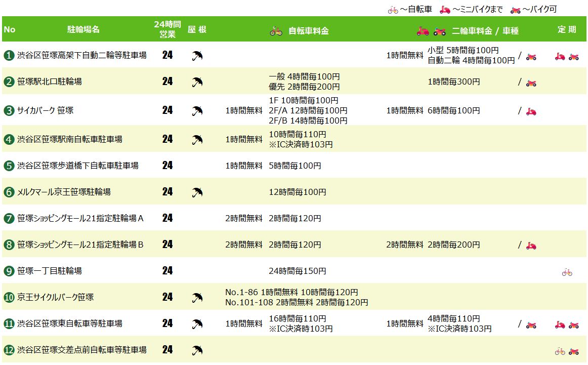Click 12時間毎100円 fee text
The height and width of the screenshot is (365, 588).
coord(298,192)
